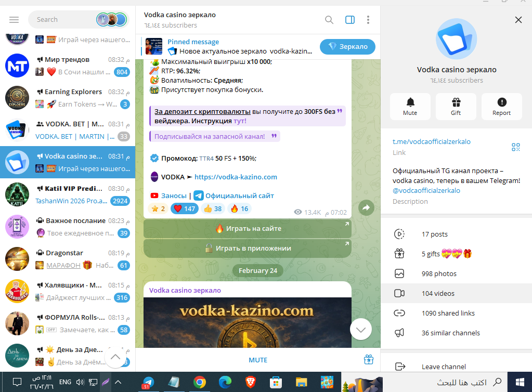
Task: Search inside Vodka casino channel
Action: (x=329, y=20)
